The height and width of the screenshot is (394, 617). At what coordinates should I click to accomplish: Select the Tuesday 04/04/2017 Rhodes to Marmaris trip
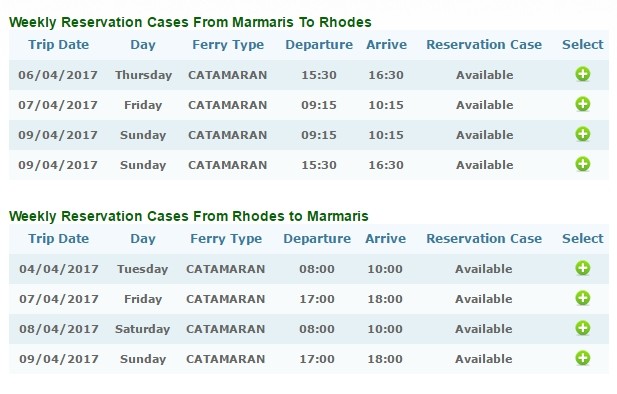[x=583, y=268]
